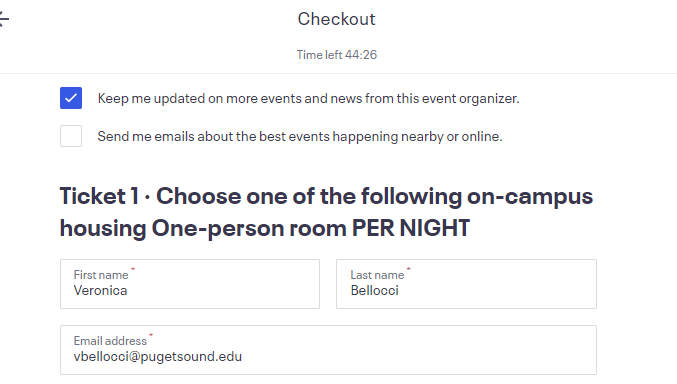Screen dimensions: 677x384
Task: Click the vbellocci@pugetsound.edu email text
Action: tap(158, 356)
